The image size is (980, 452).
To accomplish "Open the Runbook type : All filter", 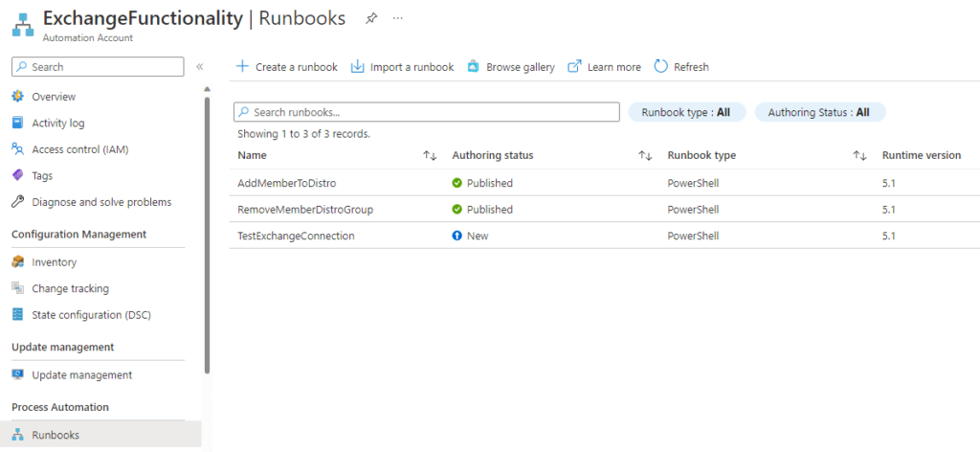I will 686,112.
